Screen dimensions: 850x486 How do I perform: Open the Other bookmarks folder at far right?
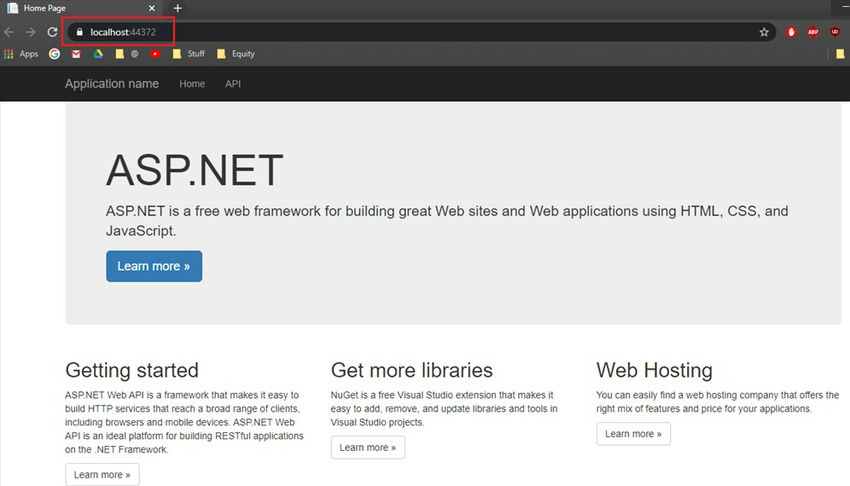pyautogui.click(x=840, y=54)
